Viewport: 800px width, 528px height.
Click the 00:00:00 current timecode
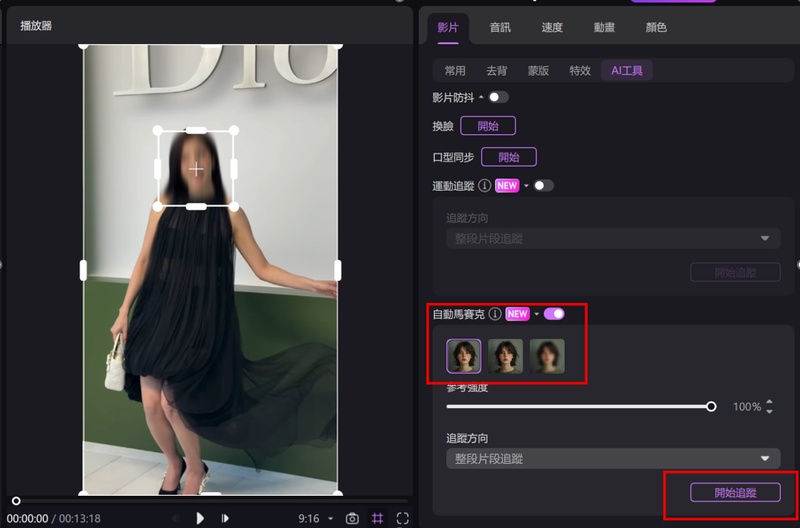pyautogui.click(x=28, y=519)
